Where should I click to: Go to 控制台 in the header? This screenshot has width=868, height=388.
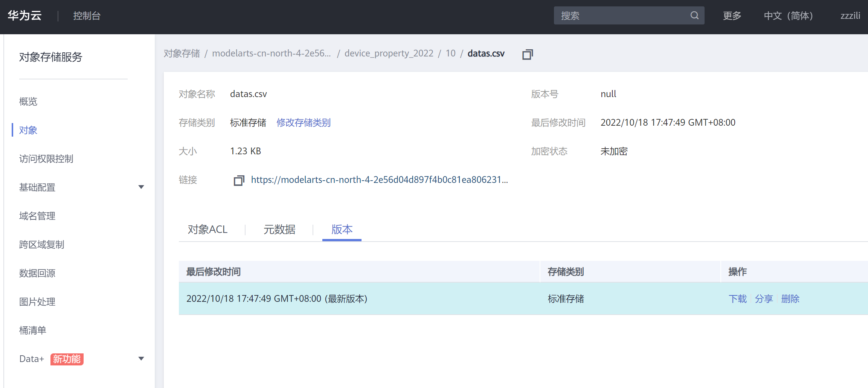pyautogui.click(x=87, y=15)
